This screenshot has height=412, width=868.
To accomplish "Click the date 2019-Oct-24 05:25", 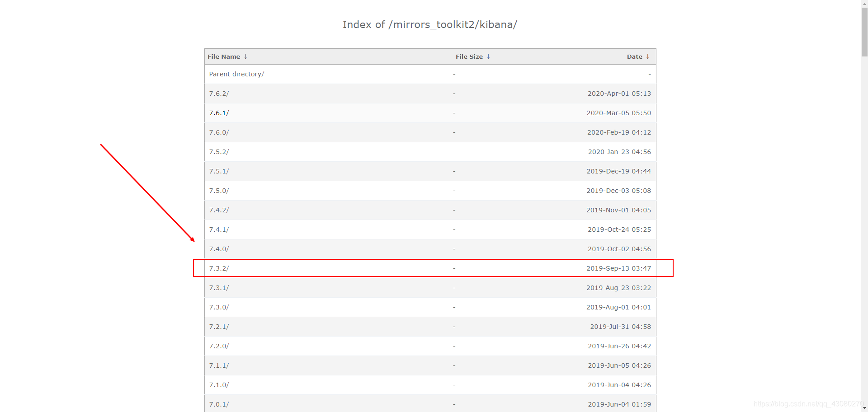I will tap(619, 229).
